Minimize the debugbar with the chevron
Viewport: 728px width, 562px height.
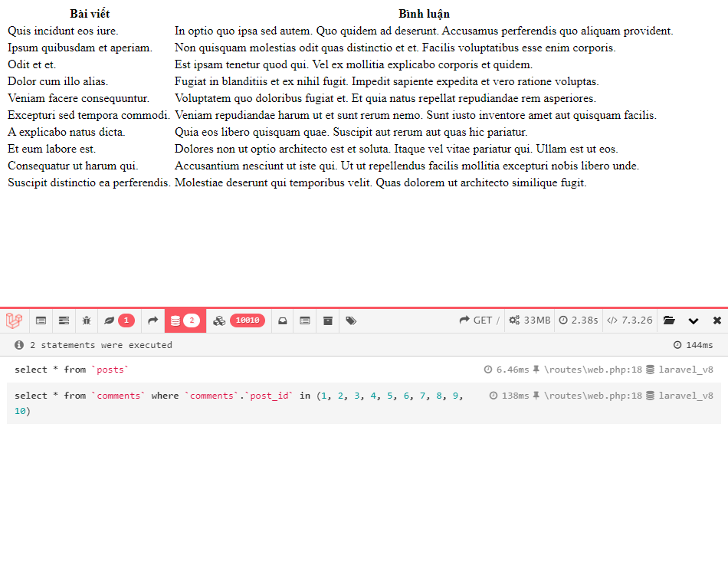pos(694,320)
